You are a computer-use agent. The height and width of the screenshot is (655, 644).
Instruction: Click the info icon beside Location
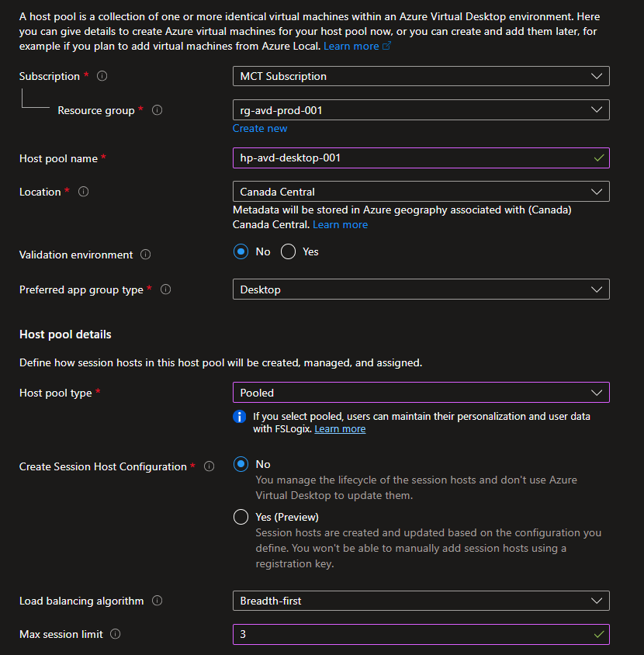85,192
